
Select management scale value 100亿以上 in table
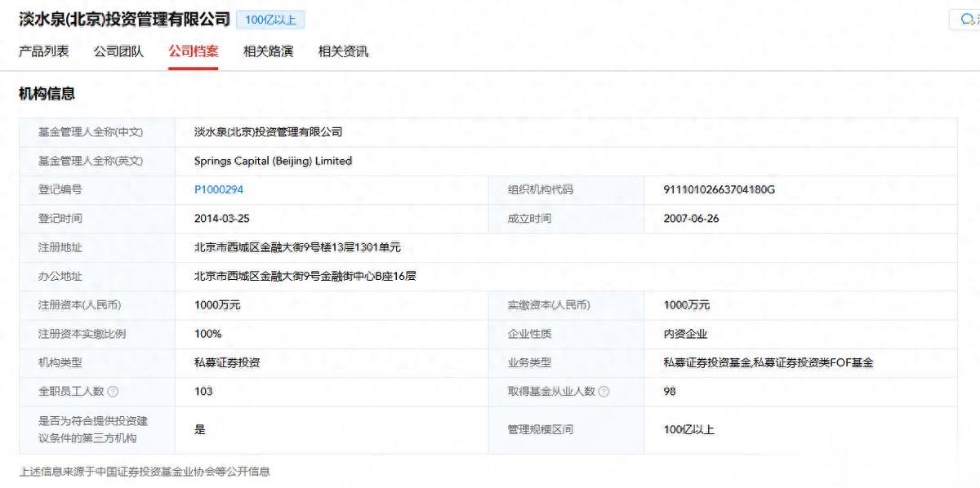[689, 429]
